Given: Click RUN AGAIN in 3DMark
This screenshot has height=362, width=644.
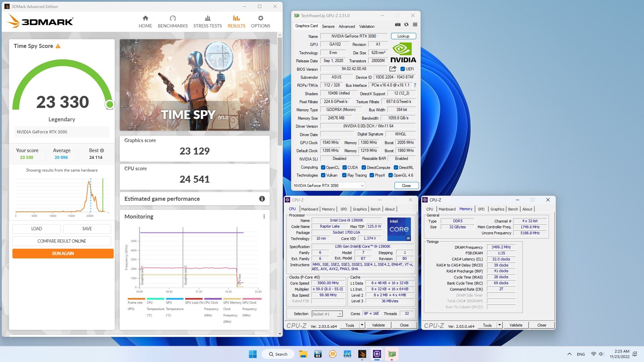Looking at the screenshot, I should point(63,253).
